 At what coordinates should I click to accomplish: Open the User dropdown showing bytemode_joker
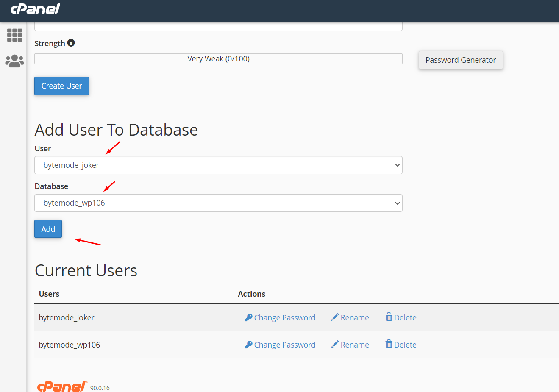pyautogui.click(x=218, y=165)
